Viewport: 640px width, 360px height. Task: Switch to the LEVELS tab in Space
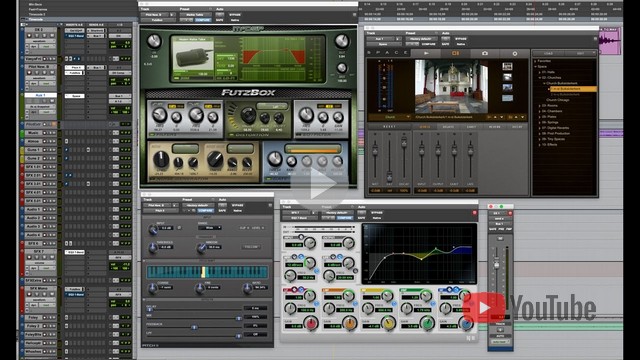[424, 127]
